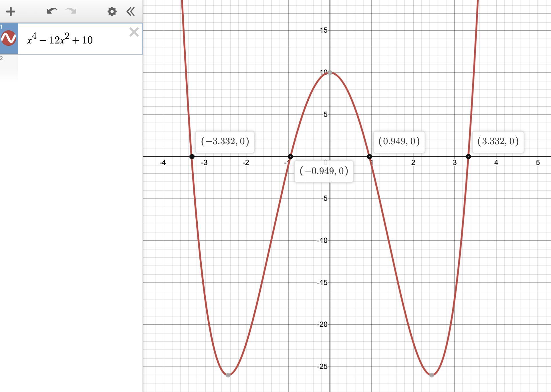Screen dimensions: 551x392
Task: Select the left local minimum gray point
Action: pos(228,375)
